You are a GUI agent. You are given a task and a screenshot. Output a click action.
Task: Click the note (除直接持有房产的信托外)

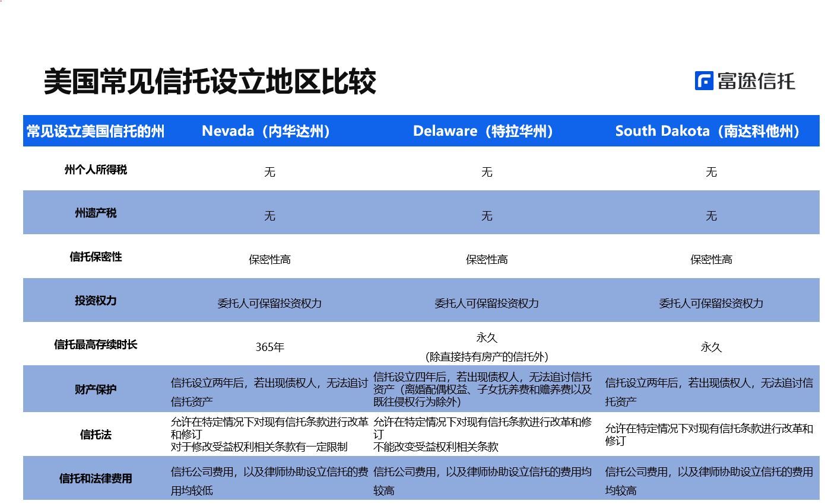tap(487, 357)
